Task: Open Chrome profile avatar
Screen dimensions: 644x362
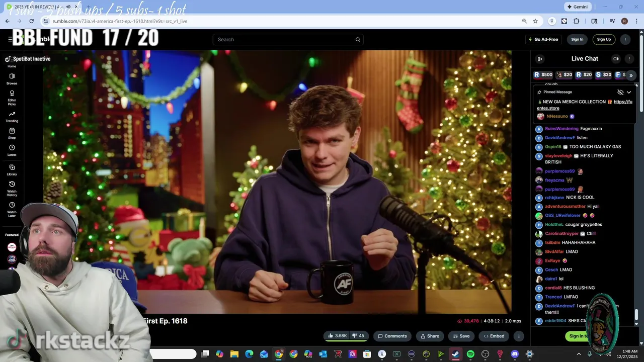Action: tap(624, 21)
